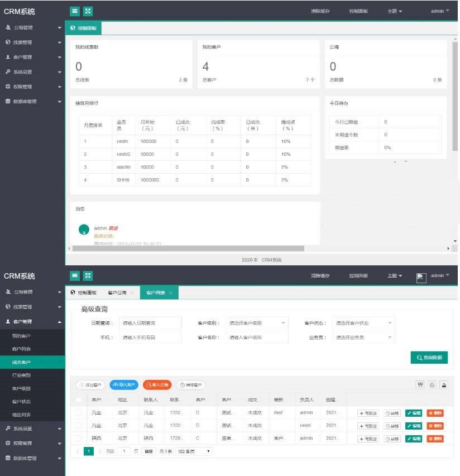460x476 pixels.
Task: Open 成交客户 in sidebar submenu
Action: (32, 362)
